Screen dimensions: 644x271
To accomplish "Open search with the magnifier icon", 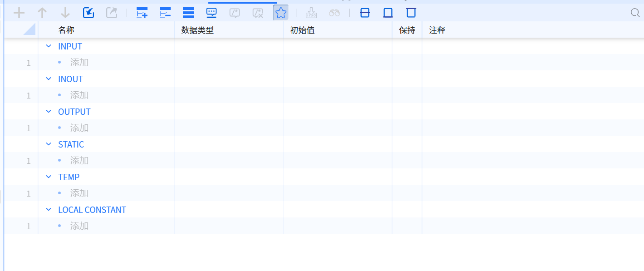I will coord(635,13).
